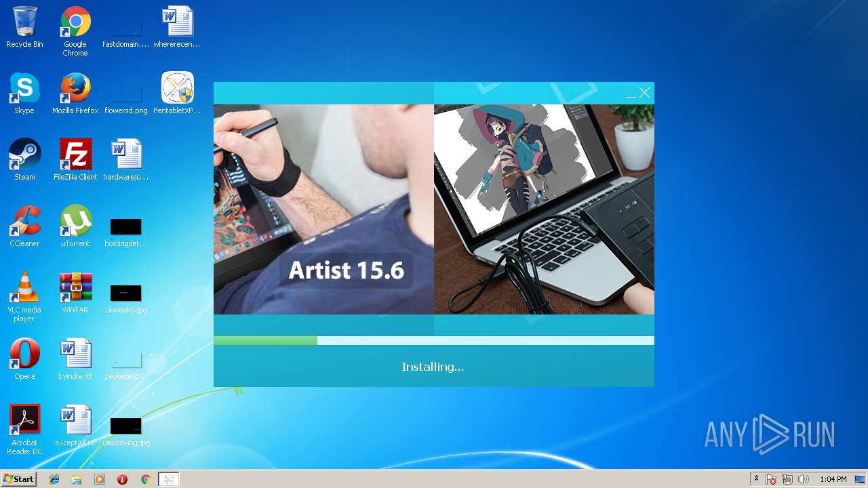
Task: Open the hardwarejo Word document
Action: [126, 160]
